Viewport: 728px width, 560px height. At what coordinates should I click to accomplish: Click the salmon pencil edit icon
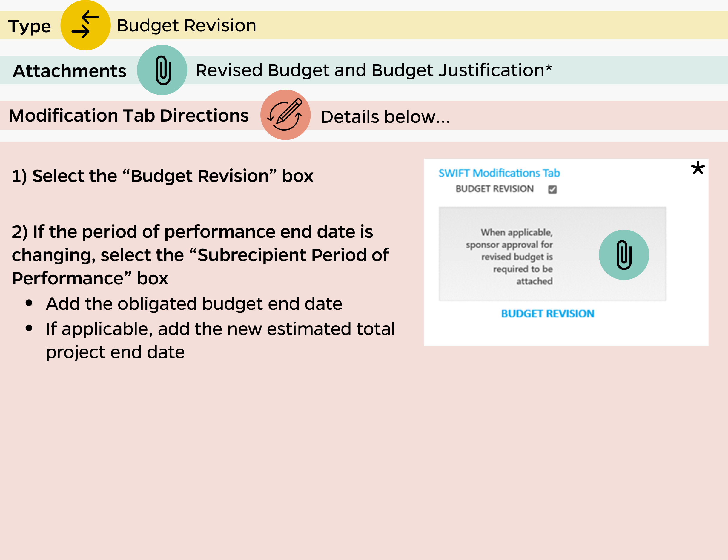(285, 115)
